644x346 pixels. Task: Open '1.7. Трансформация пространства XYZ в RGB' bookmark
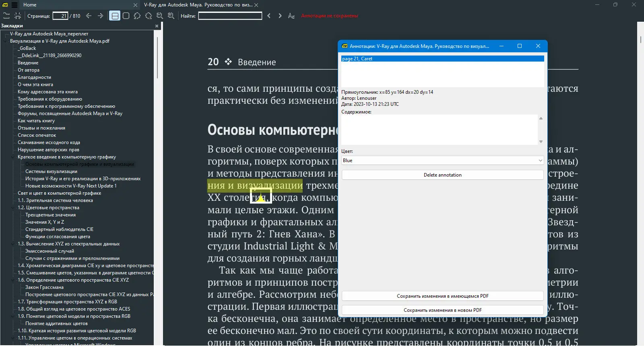[68, 302]
